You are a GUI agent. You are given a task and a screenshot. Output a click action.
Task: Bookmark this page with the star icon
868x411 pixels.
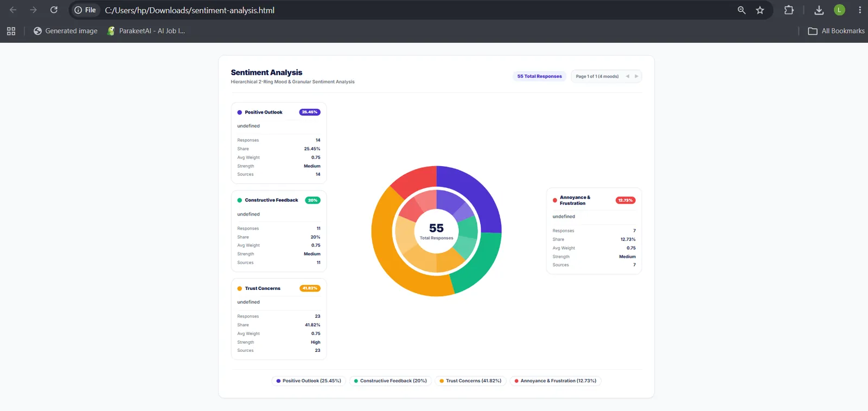760,10
